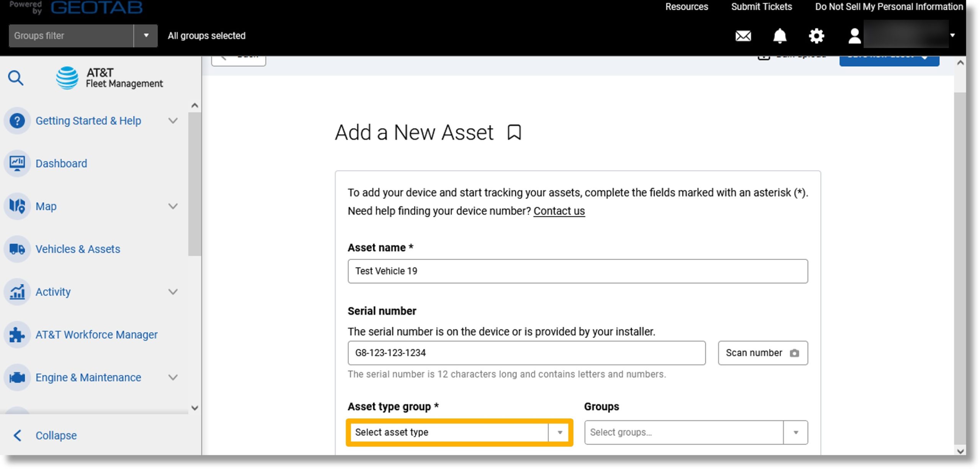Click the Resources link
The width and height of the screenshot is (980, 469).
(x=686, y=7)
